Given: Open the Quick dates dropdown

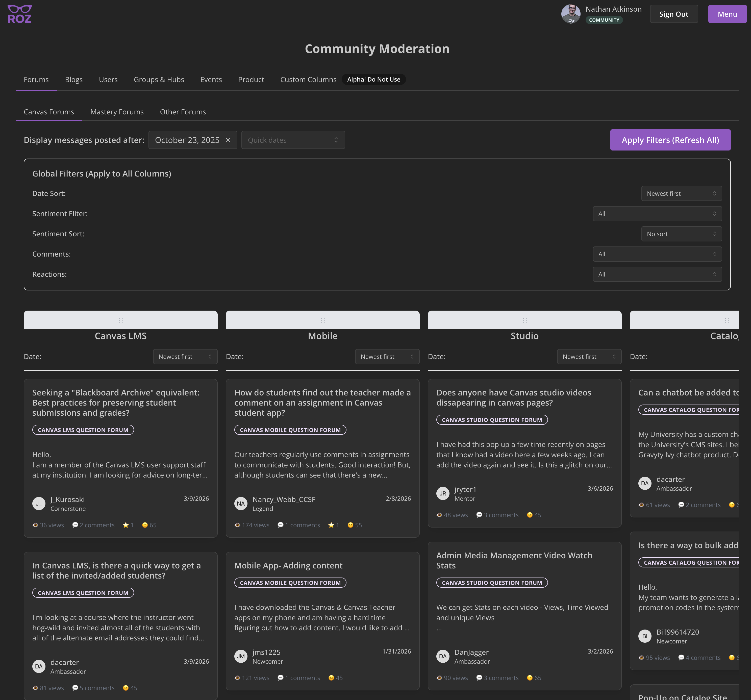Looking at the screenshot, I should click(293, 140).
